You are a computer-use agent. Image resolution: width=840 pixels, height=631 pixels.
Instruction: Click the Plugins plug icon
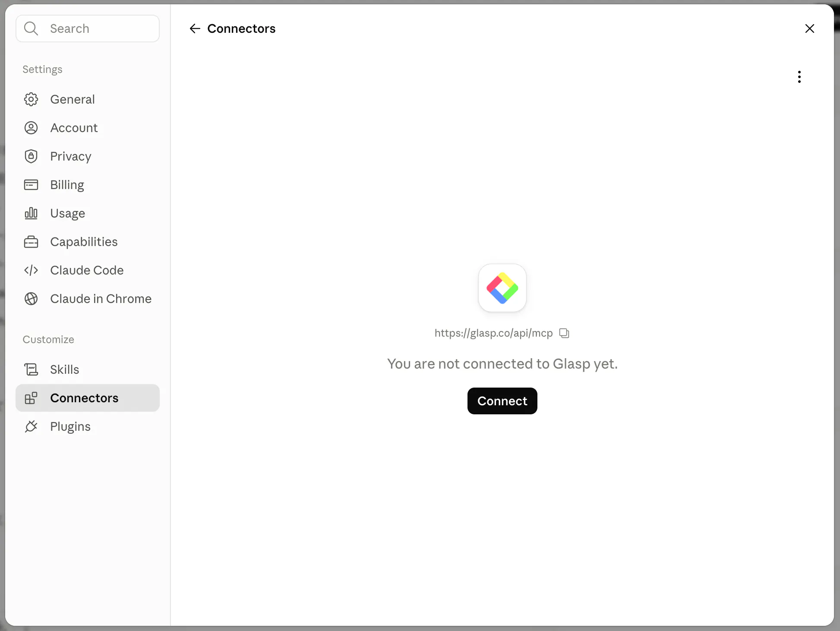point(31,426)
